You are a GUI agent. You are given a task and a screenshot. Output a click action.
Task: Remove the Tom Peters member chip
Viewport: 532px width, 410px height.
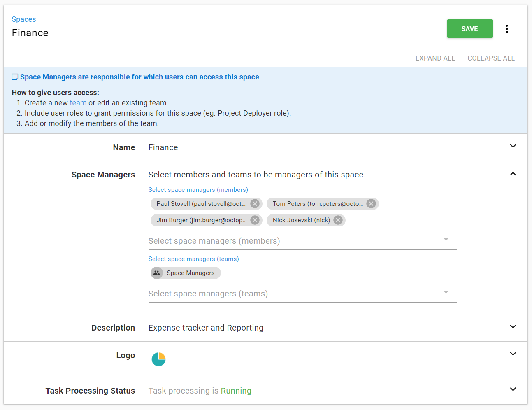click(371, 203)
